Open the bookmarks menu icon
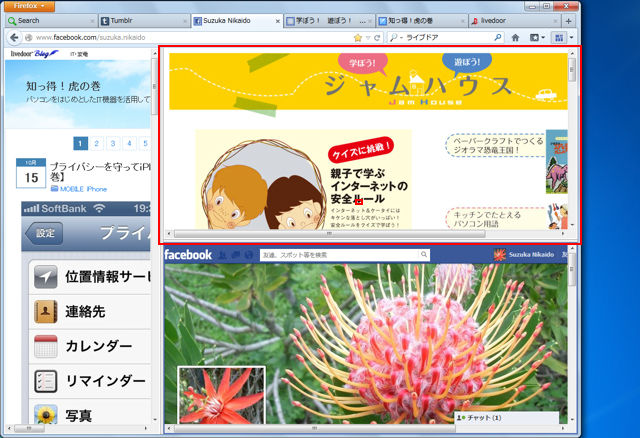Viewport: 640px width, 438px height. pos(537,38)
